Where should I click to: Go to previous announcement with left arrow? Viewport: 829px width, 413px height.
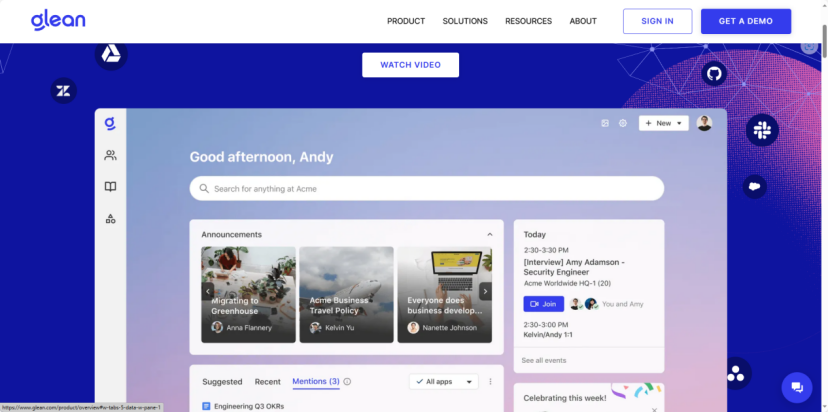tap(208, 291)
